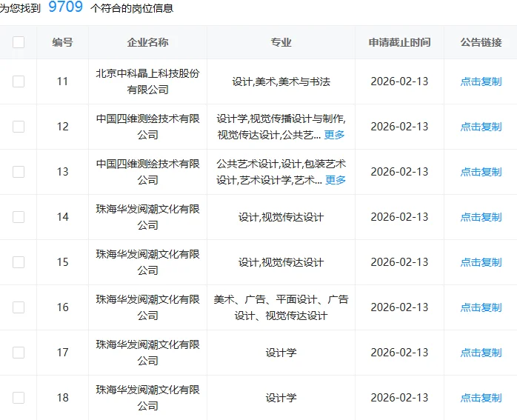Click the 公告链接 column header
The image size is (517, 420).
(x=481, y=42)
